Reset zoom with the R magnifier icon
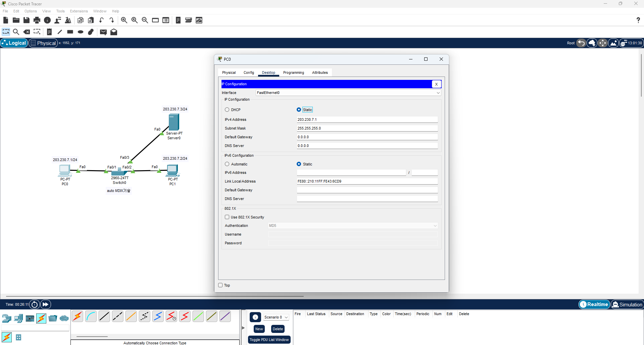This screenshot has width=644, height=345. [135, 20]
